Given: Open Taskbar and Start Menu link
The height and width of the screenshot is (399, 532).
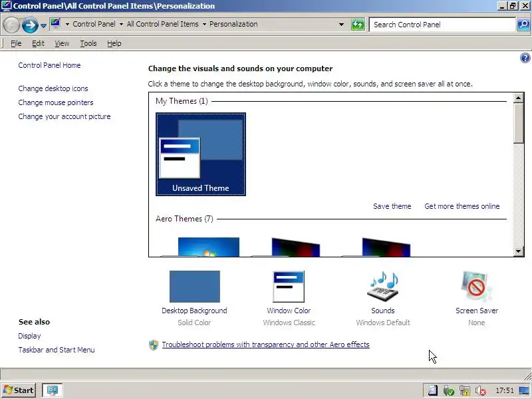Looking at the screenshot, I should [x=57, y=350].
